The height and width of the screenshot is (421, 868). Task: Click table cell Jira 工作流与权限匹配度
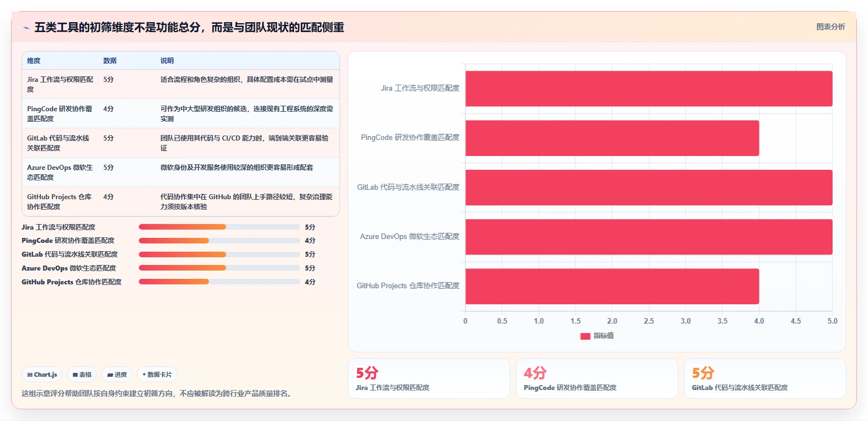click(60, 84)
